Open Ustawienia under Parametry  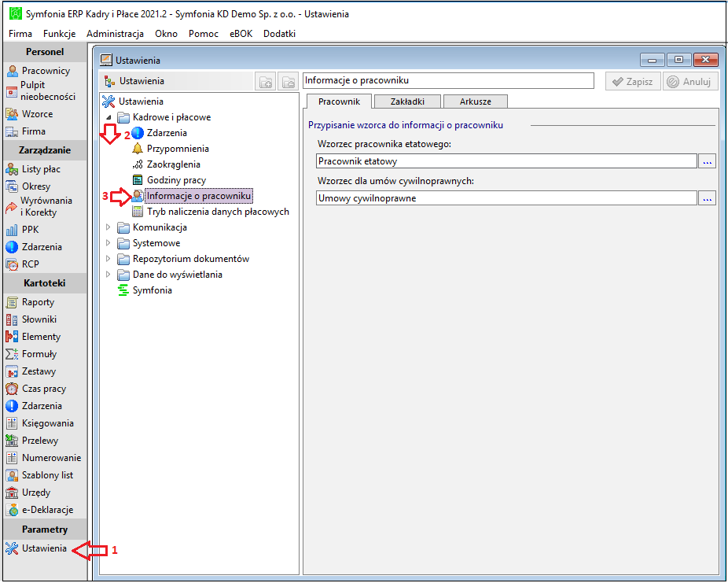(36, 548)
